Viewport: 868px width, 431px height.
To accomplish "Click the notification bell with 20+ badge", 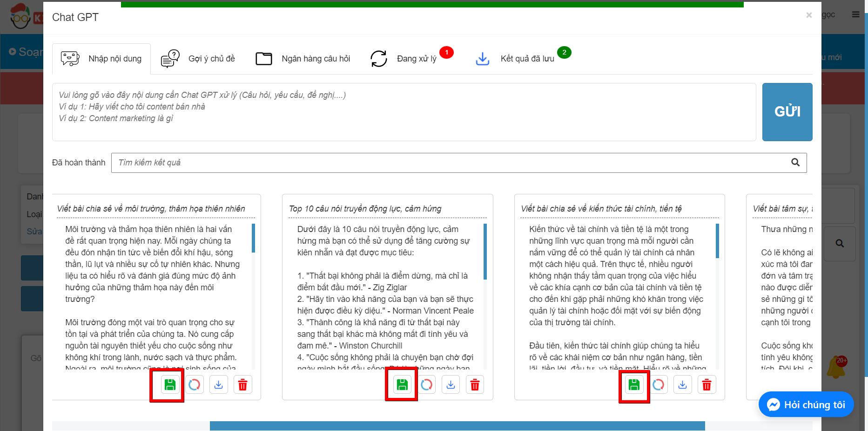I will coord(836,367).
